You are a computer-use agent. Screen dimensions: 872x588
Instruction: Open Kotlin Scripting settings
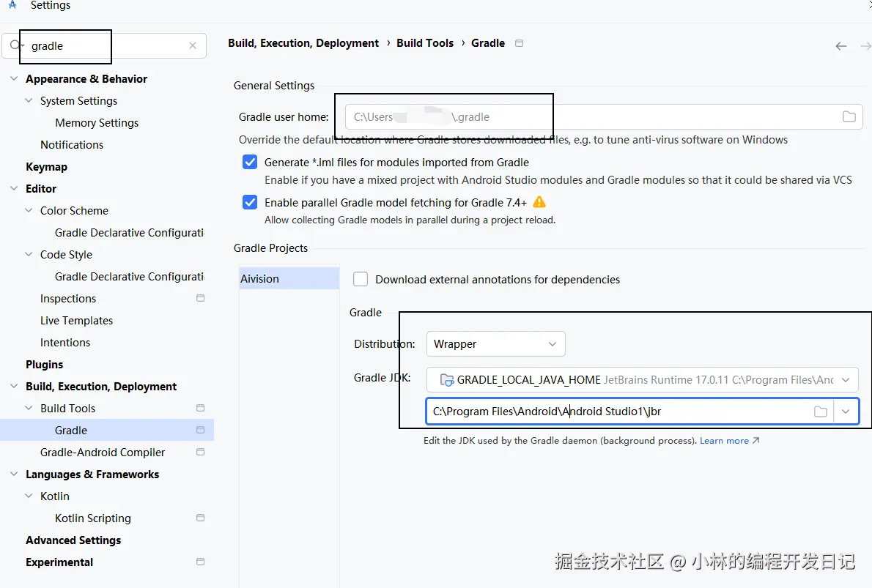pyautogui.click(x=93, y=518)
